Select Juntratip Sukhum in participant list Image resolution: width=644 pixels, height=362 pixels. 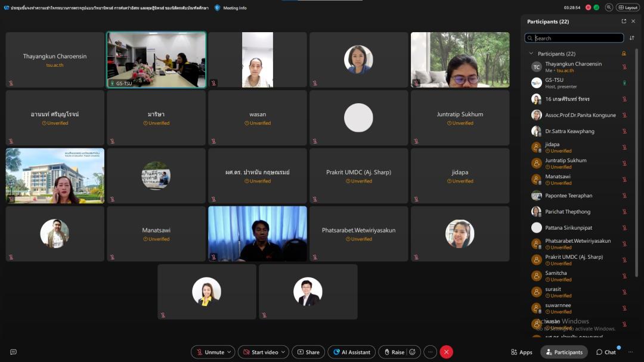pos(579,163)
